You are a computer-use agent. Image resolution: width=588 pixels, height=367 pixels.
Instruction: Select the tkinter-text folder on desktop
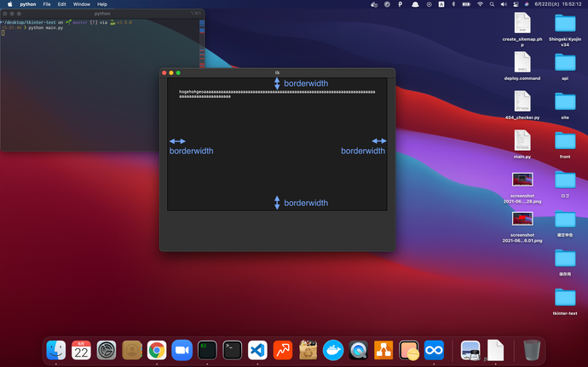coord(565,301)
